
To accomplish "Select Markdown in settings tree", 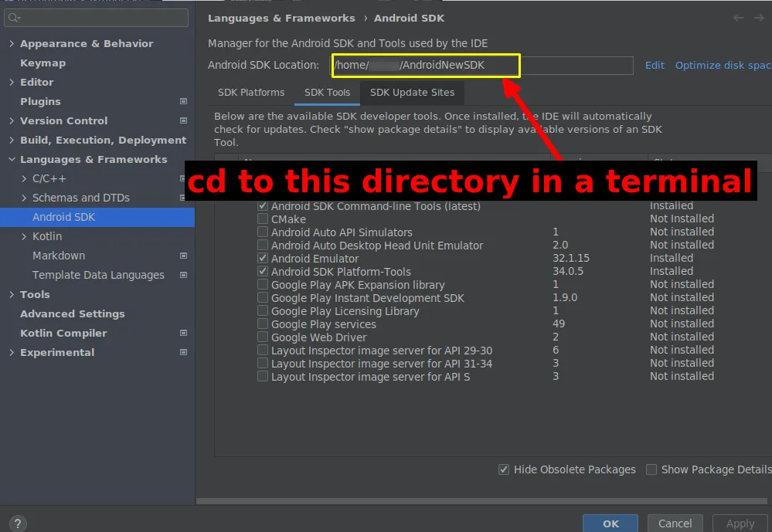I will point(59,256).
